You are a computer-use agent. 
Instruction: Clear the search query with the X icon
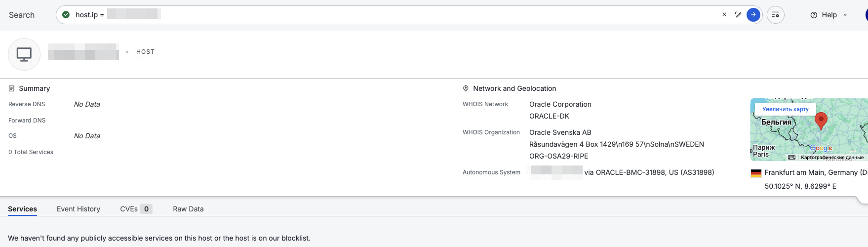click(x=724, y=15)
